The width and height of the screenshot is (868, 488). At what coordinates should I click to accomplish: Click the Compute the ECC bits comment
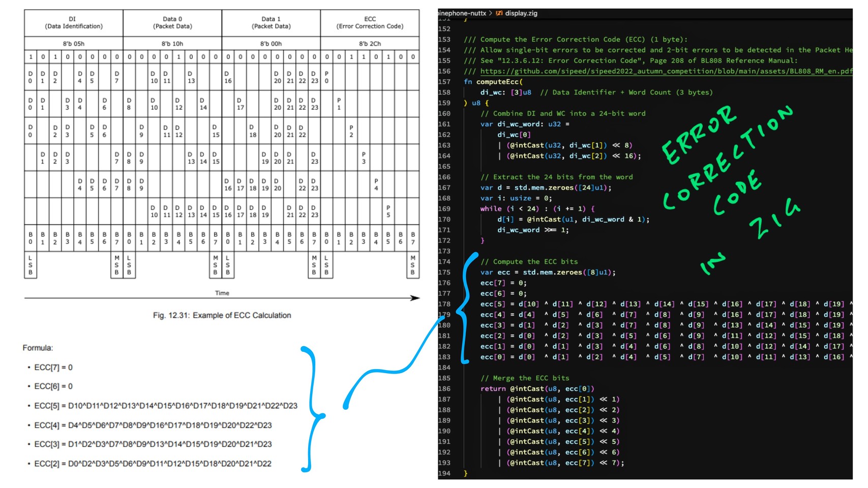click(529, 262)
